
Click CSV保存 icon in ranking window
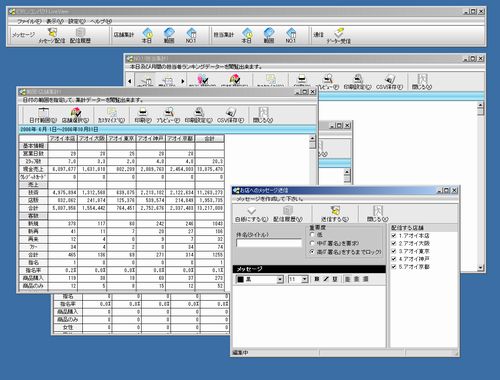[x=390, y=82]
